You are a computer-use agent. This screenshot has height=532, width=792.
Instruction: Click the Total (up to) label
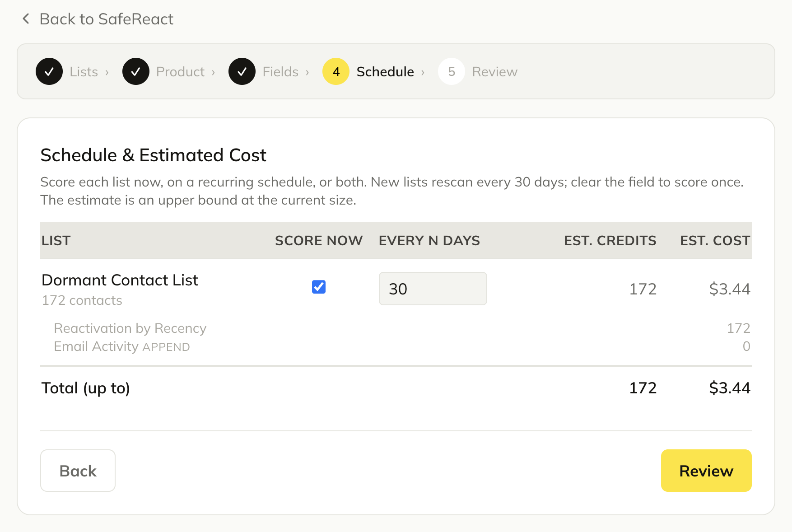86,388
